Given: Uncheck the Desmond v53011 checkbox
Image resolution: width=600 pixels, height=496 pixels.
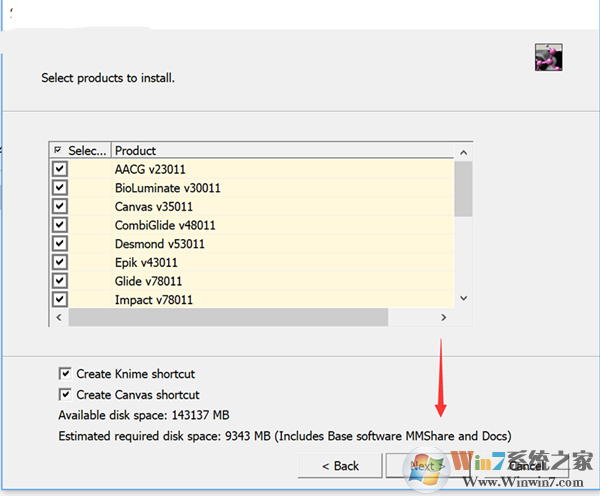Looking at the screenshot, I should (60, 243).
